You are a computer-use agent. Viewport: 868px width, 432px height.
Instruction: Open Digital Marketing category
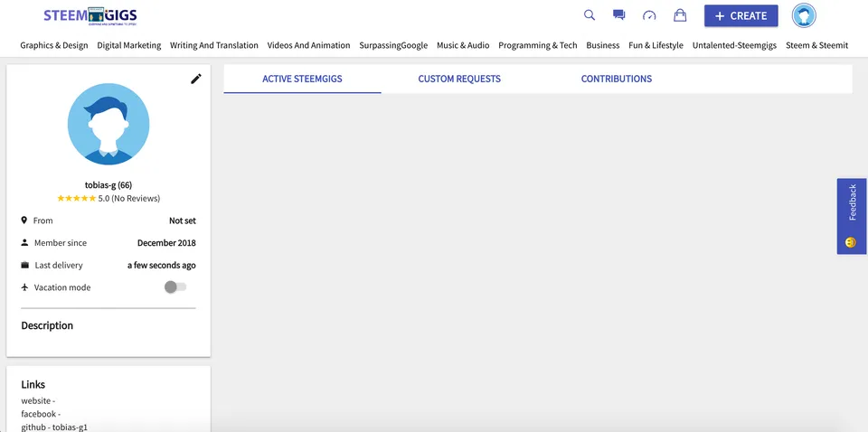point(129,45)
